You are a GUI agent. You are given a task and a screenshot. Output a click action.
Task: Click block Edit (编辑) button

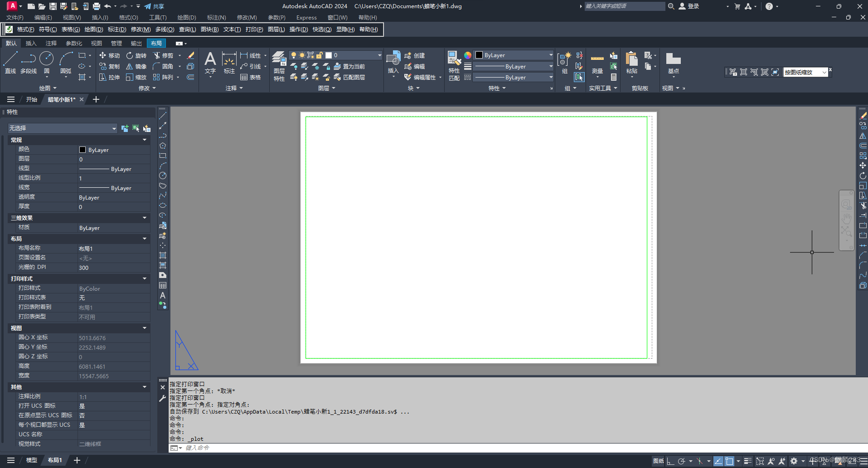pos(414,66)
